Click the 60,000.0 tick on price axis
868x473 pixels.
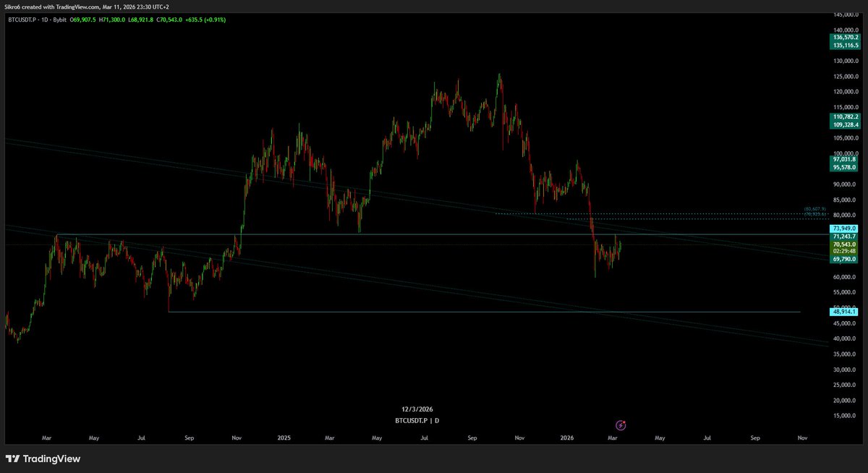point(845,277)
